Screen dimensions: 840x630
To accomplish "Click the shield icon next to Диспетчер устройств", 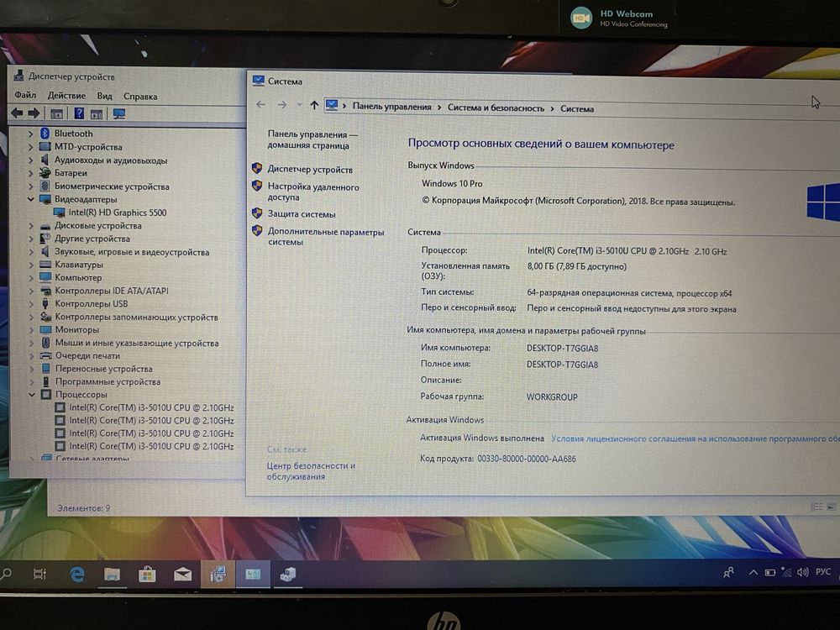I will pos(257,168).
